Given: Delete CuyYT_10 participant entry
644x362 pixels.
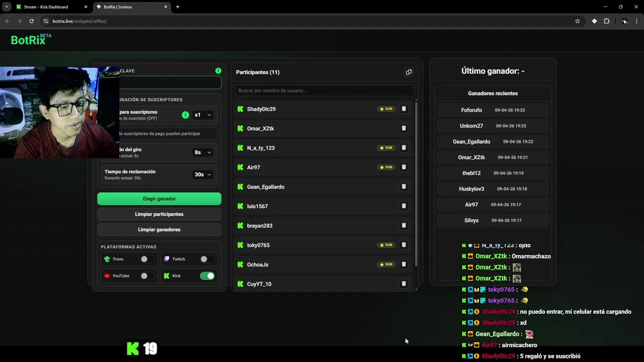Looking at the screenshot, I should (404, 284).
